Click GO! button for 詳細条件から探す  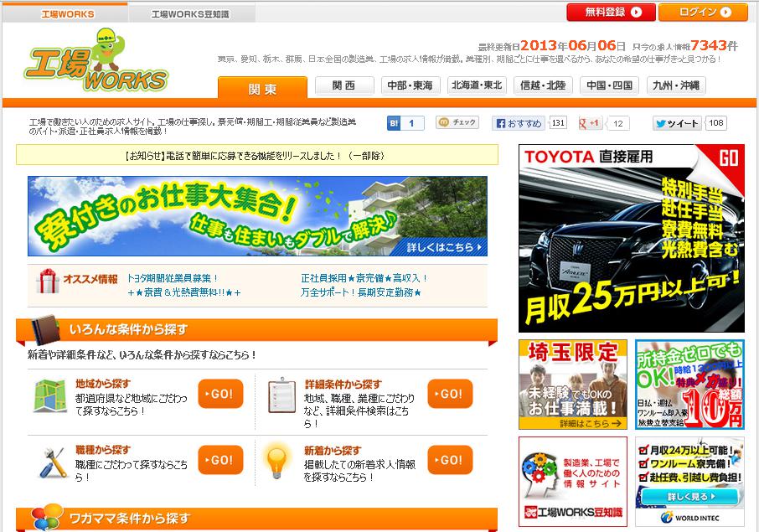coord(450,394)
